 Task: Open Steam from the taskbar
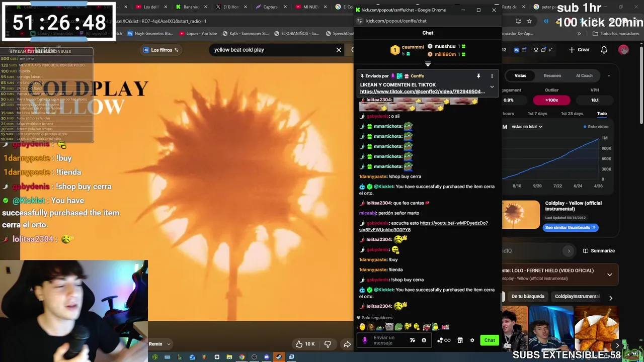[279, 357]
